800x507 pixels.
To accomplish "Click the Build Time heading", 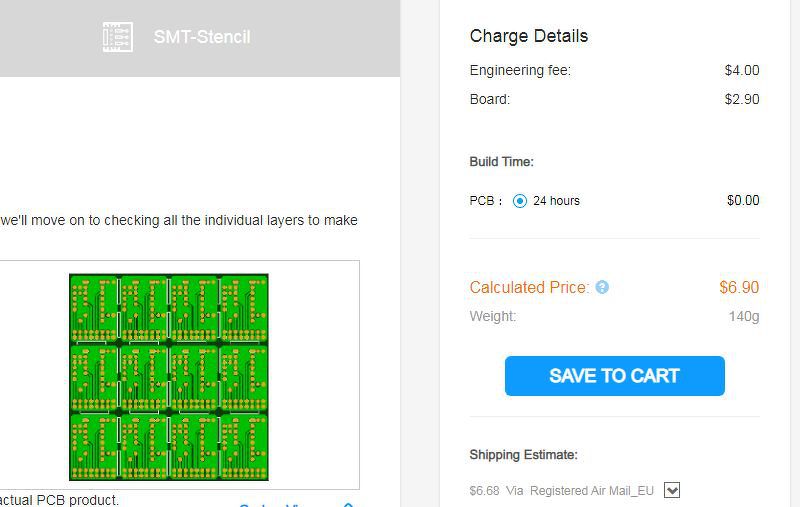I will point(501,162).
